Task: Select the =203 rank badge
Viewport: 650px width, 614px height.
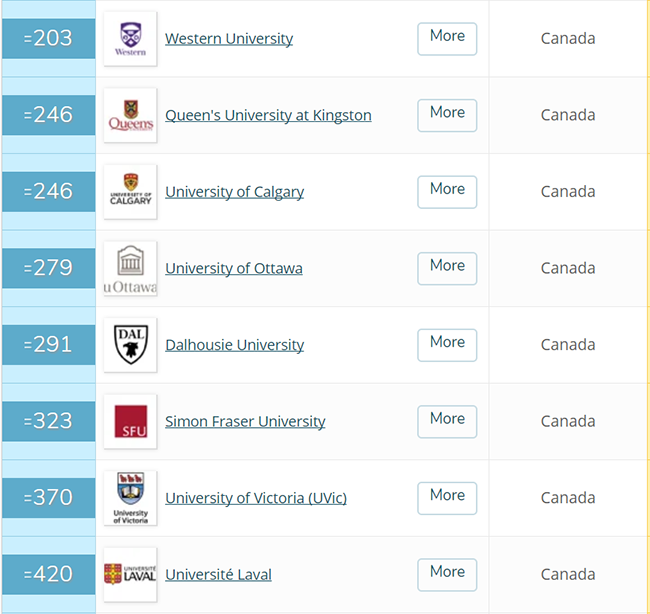Action: [49, 39]
